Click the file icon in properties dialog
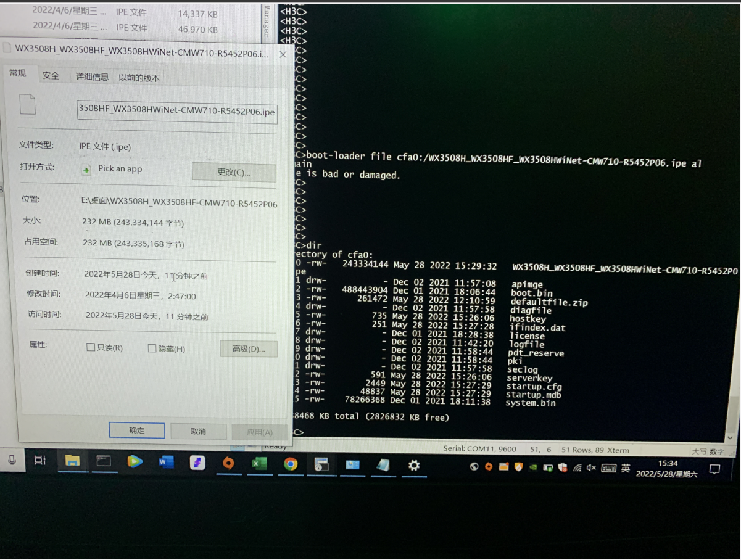The height and width of the screenshot is (560, 741). click(28, 104)
